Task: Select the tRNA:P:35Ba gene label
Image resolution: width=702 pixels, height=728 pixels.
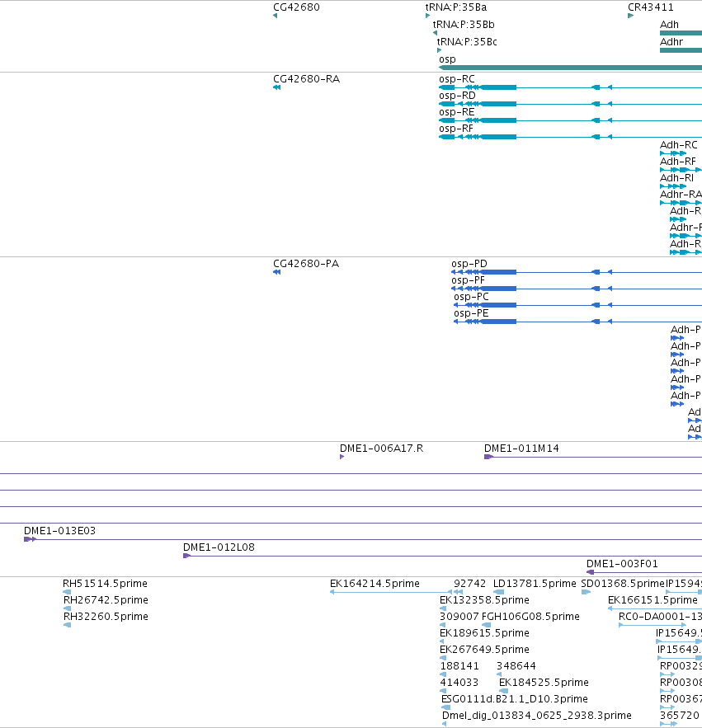Action: click(456, 7)
